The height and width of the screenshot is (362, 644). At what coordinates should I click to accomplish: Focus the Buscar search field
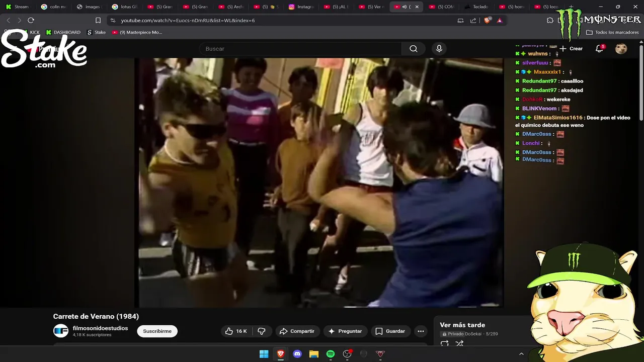pyautogui.click(x=300, y=49)
